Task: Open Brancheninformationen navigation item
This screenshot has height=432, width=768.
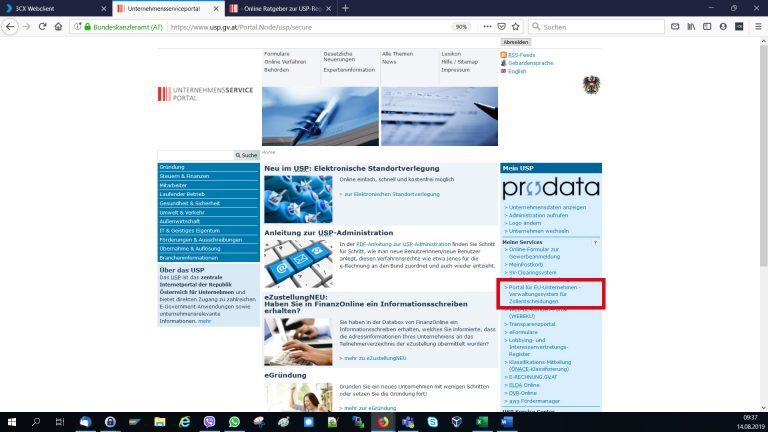Action: coord(208,258)
